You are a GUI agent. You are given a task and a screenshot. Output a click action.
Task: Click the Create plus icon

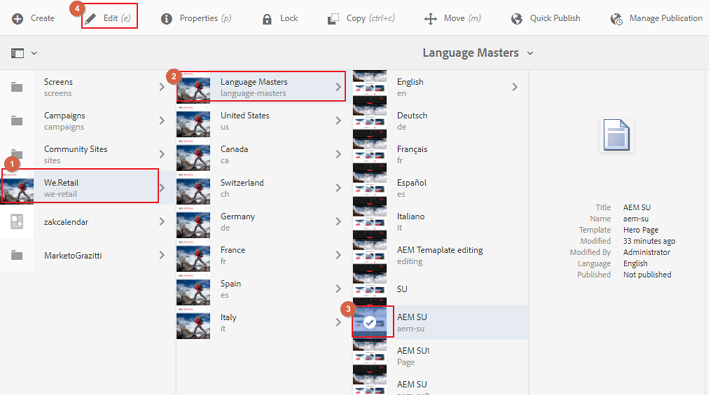pos(17,19)
